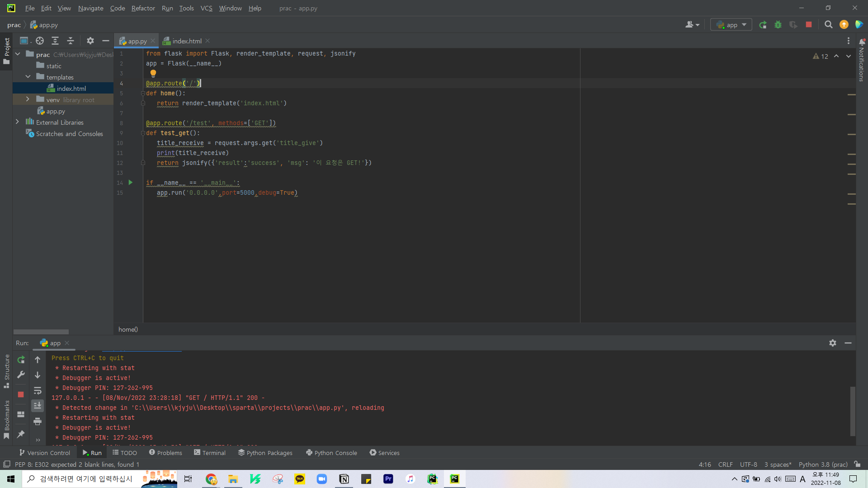Viewport: 868px width, 488px height.
Task: Collapse the prac root folder
Action: (18, 54)
